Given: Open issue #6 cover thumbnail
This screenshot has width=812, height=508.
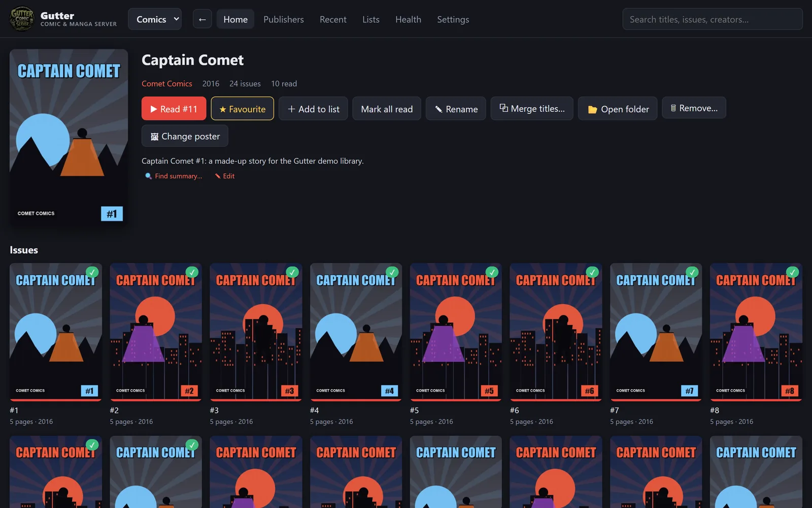Looking at the screenshot, I should [x=556, y=332].
